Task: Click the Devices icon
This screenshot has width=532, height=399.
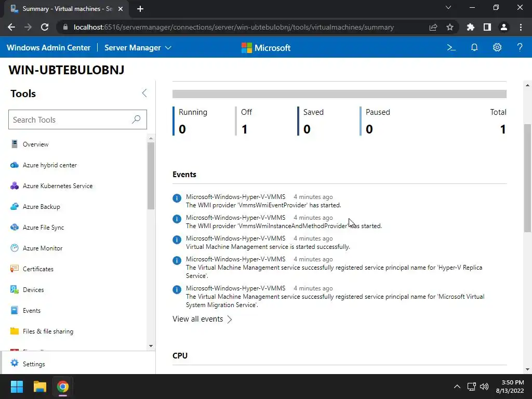Action: (14, 289)
